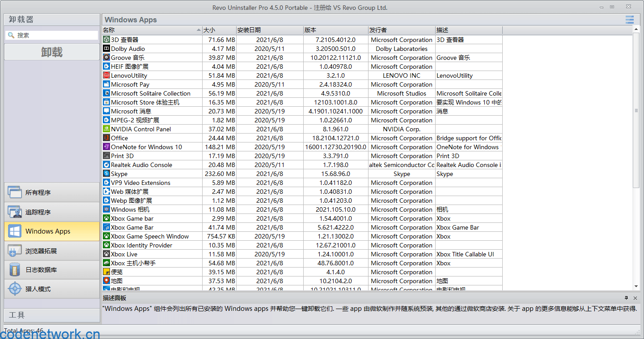Open 日志数据库 section

(x=52, y=270)
